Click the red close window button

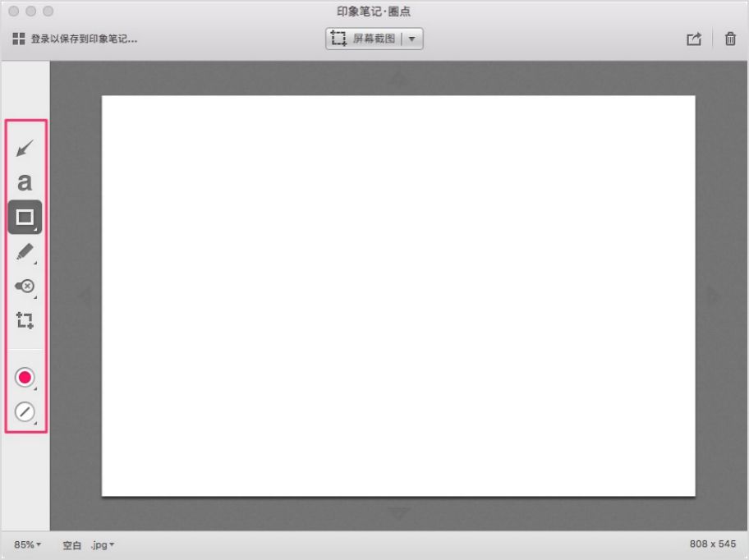pos(14,11)
